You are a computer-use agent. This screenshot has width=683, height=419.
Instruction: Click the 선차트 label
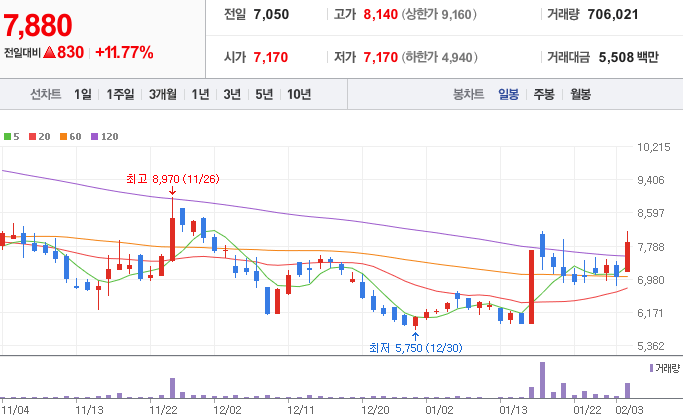45,94
